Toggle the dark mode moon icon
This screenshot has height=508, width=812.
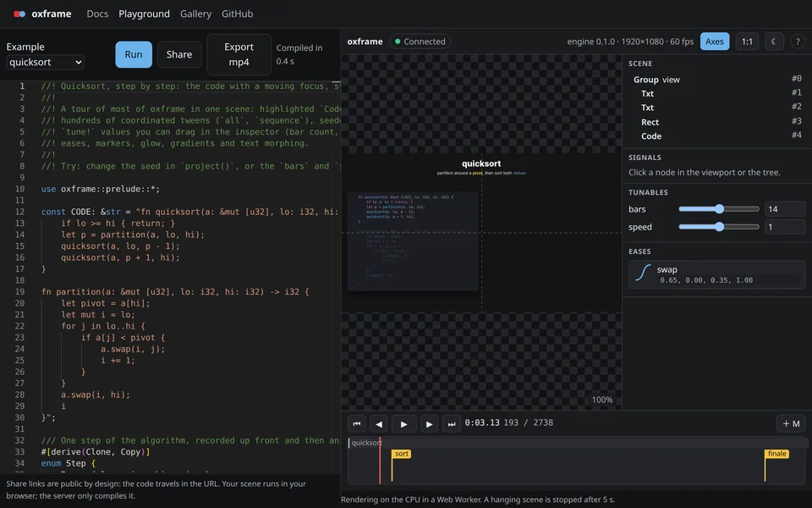point(774,41)
